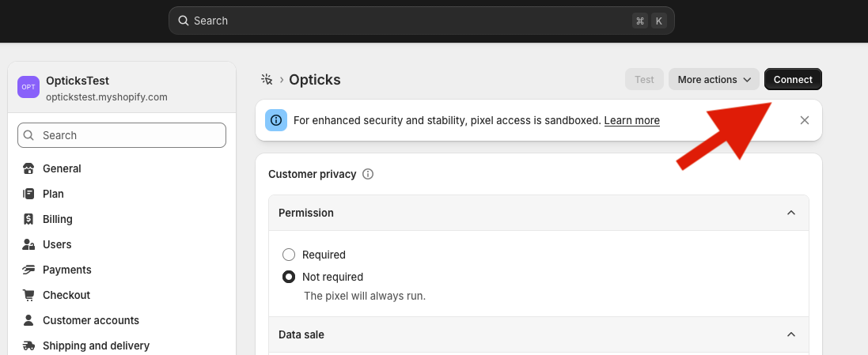Click the Data sale heading text
The image size is (868, 355).
point(301,334)
